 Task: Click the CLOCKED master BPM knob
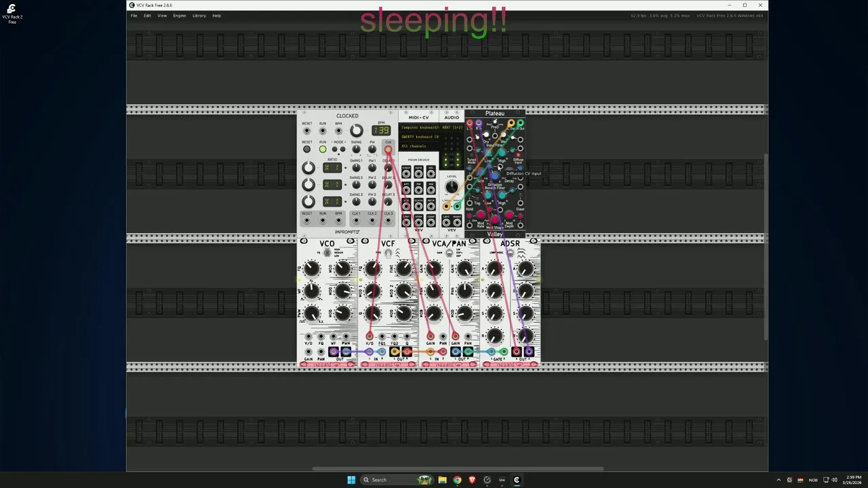tap(357, 130)
